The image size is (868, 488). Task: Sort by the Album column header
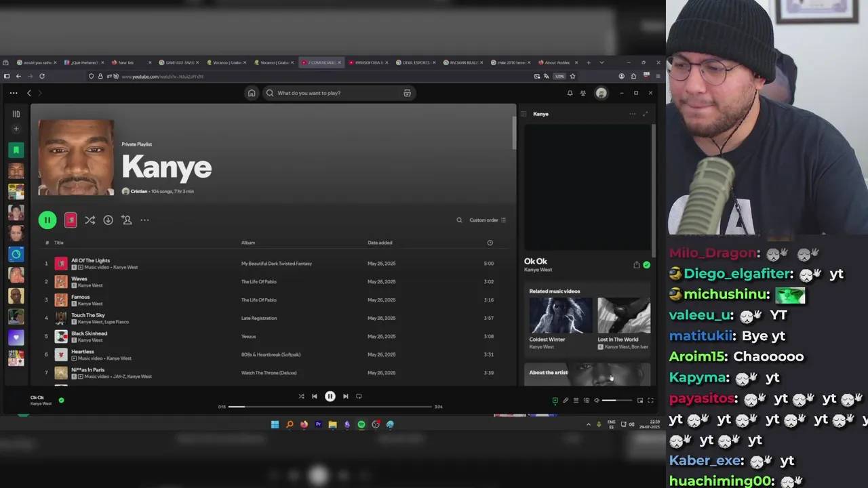[x=248, y=243]
